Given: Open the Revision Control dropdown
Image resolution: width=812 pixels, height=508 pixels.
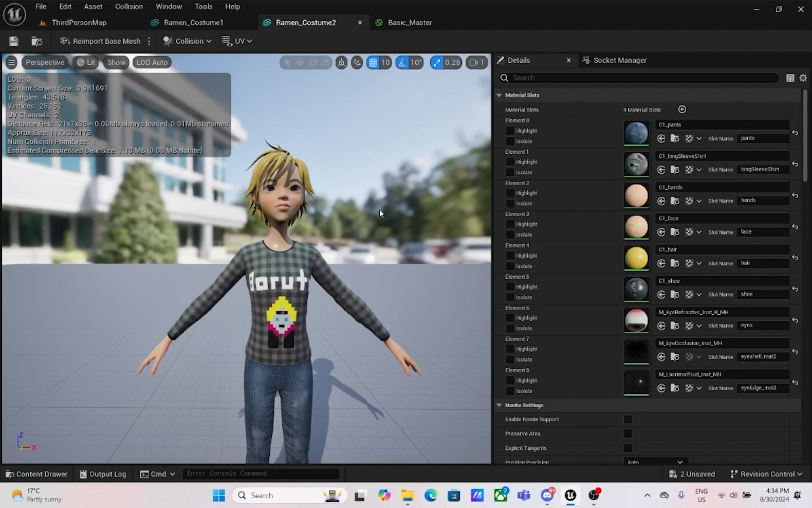Looking at the screenshot, I should click(x=766, y=474).
